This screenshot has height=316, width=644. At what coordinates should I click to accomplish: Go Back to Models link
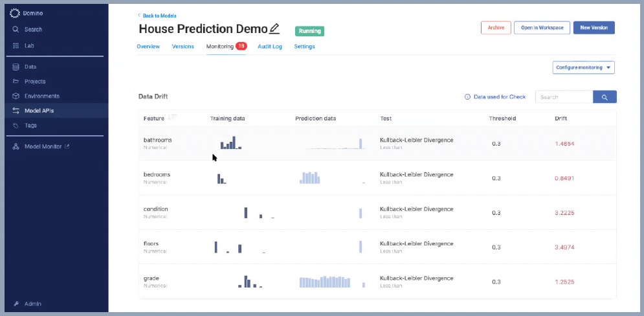point(159,16)
